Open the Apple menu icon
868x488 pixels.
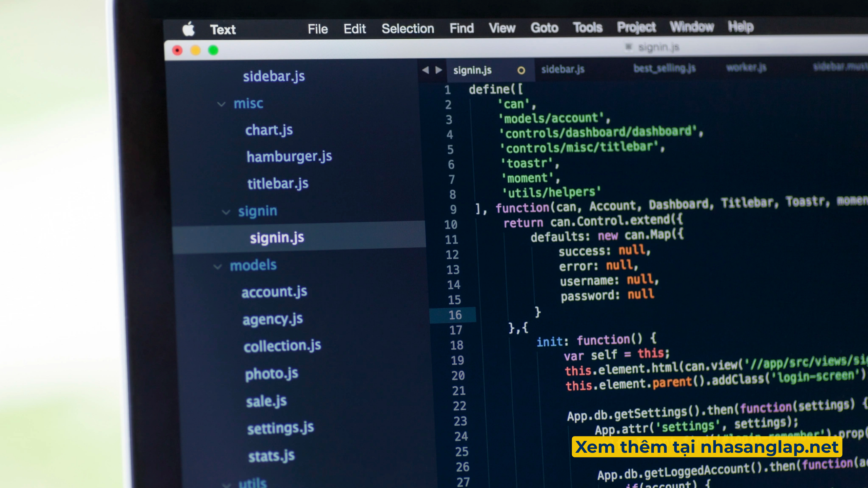pos(189,29)
